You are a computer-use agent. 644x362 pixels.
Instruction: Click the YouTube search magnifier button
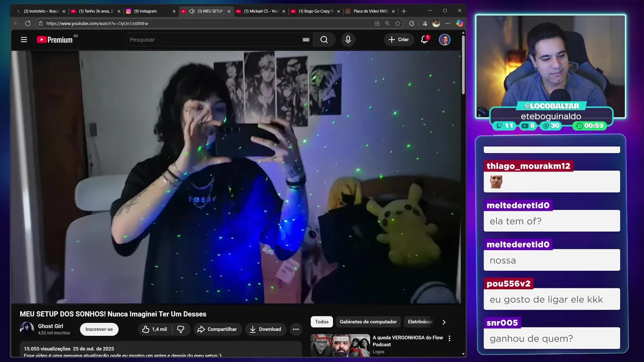[324, 40]
